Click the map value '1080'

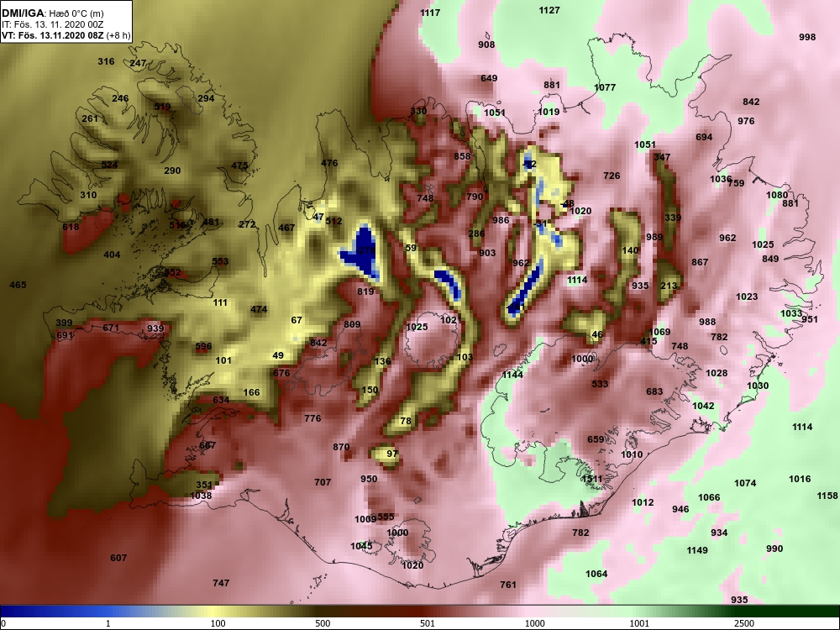tap(777, 195)
